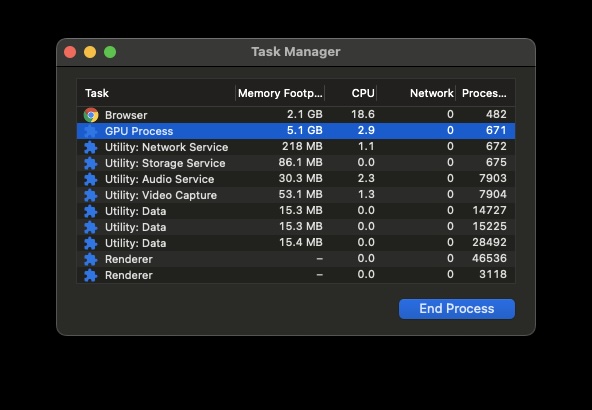Click the puzzle icon of process 14727
This screenshot has height=410, width=592.
pyautogui.click(x=91, y=211)
